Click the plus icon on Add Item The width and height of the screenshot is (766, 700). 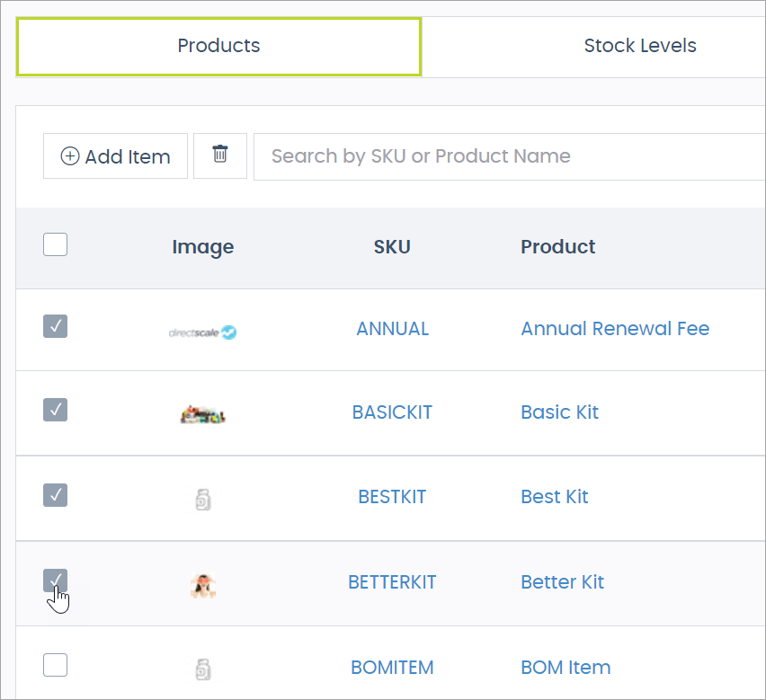69,155
